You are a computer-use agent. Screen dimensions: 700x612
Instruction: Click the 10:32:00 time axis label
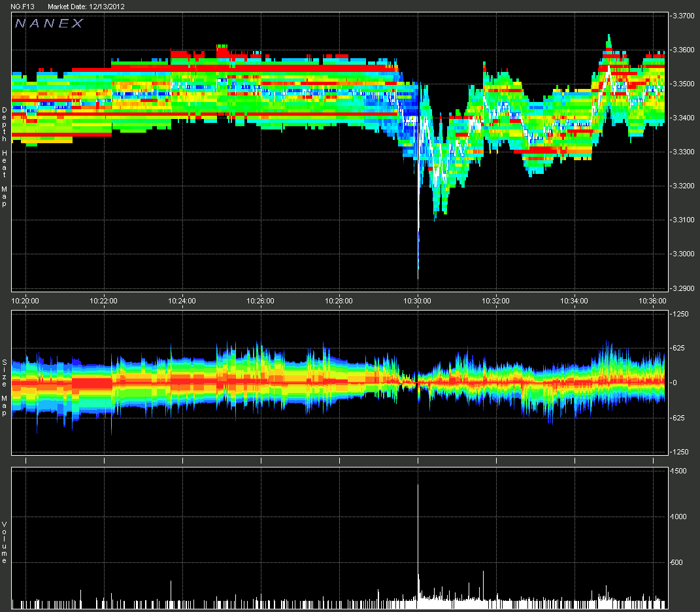[x=496, y=301]
